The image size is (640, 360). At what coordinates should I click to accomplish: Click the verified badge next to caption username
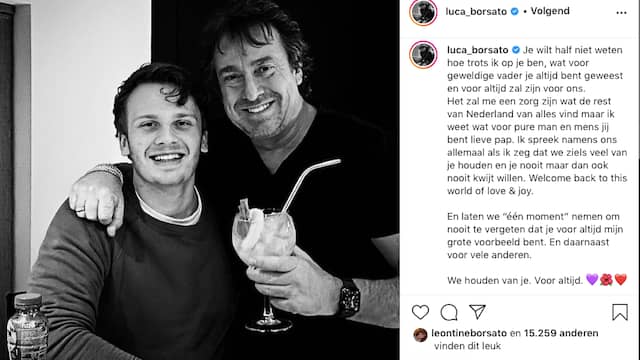coord(516,50)
